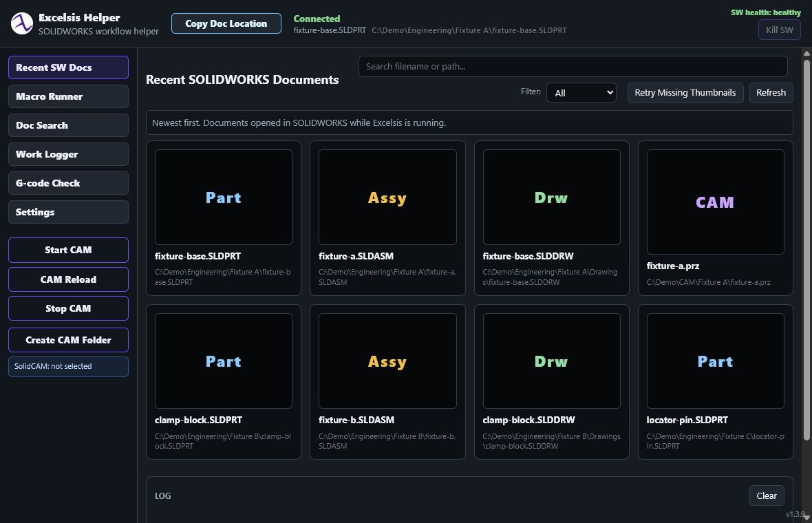Select fixture-a.SLDASM Assy thumbnail
Image resolution: width=812 pixels, height=523 pixels.
tap(387, 198)
